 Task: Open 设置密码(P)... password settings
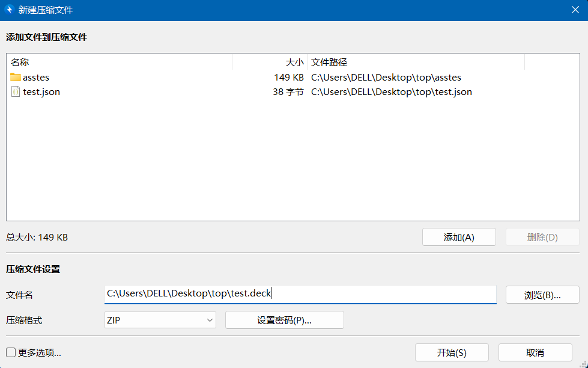coord(284,320)
